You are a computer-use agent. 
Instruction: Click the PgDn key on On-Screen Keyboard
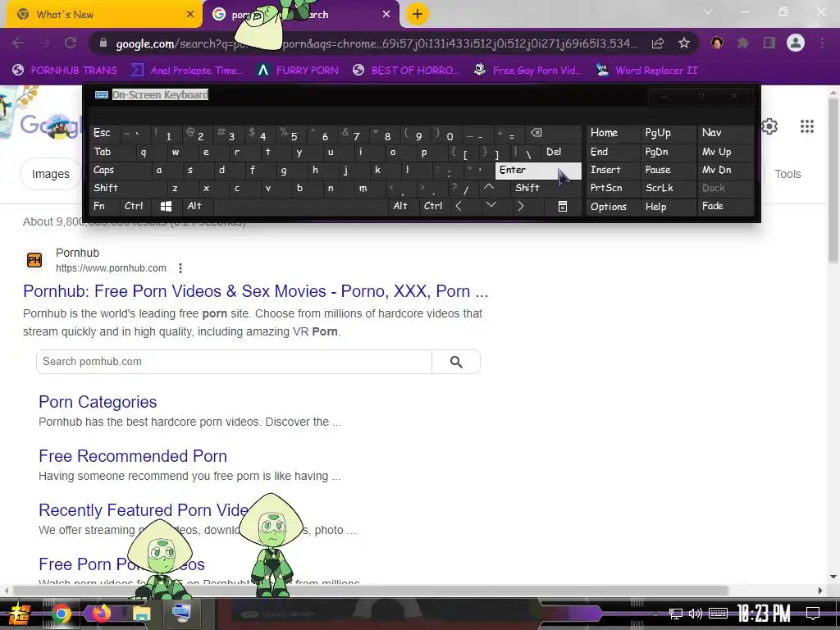pos(669,152)
